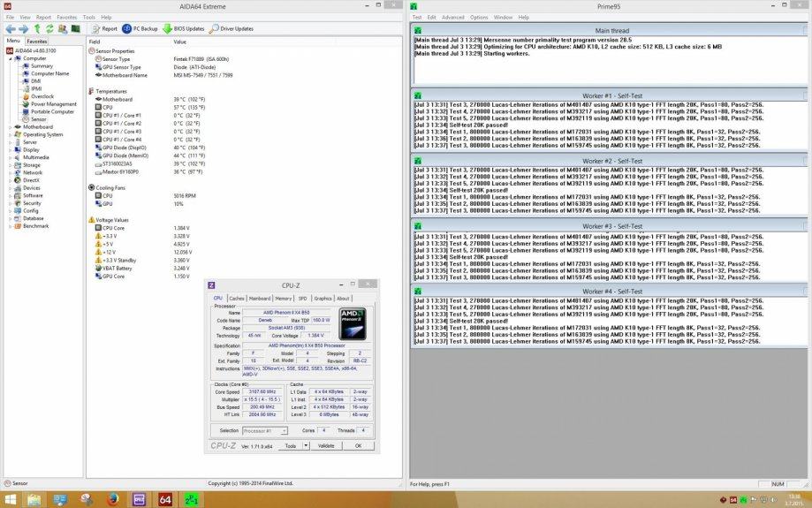The width and height of the screenshot is (812, 508).
Task: Open Processor selection dropdown in CPU-Z
Action: 264,431
